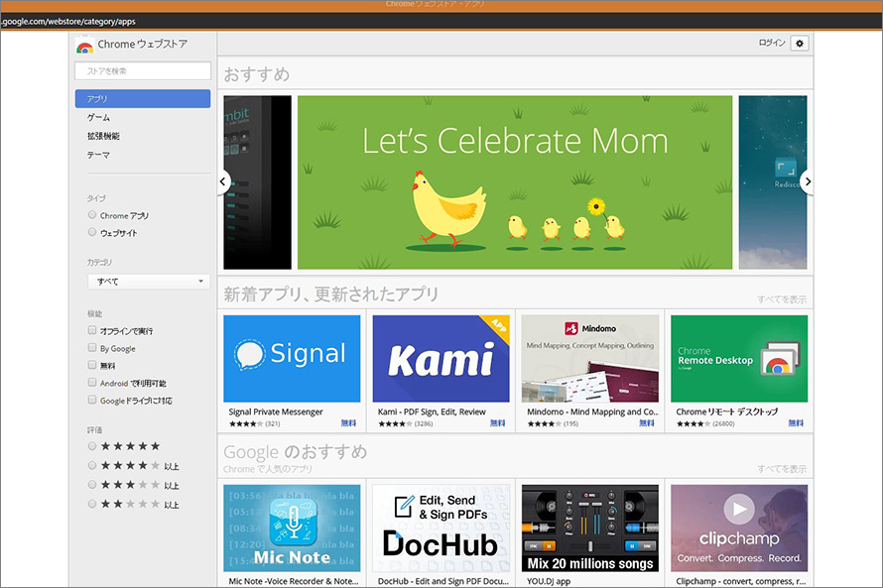Viewport: 883px width, 588px height.
Task: Expand the カテゴリ すべて dropdown
Action: click(149, 282)
